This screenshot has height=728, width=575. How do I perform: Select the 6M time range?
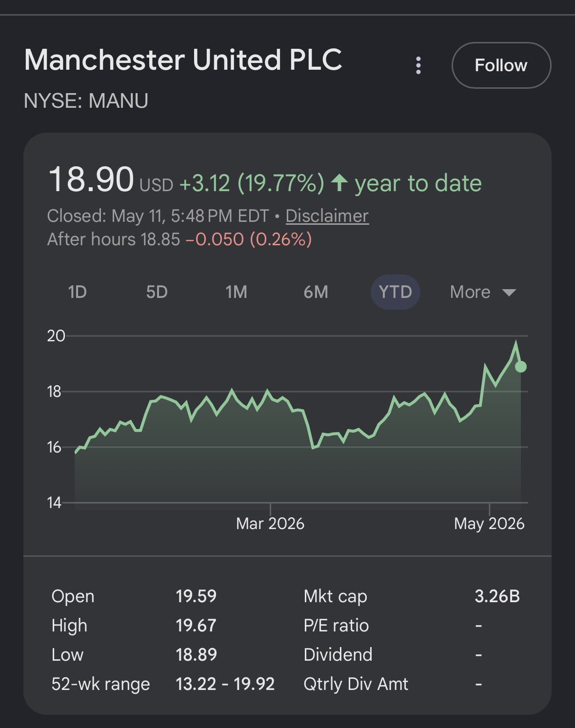pyautogui.click(x=316, y=292)
